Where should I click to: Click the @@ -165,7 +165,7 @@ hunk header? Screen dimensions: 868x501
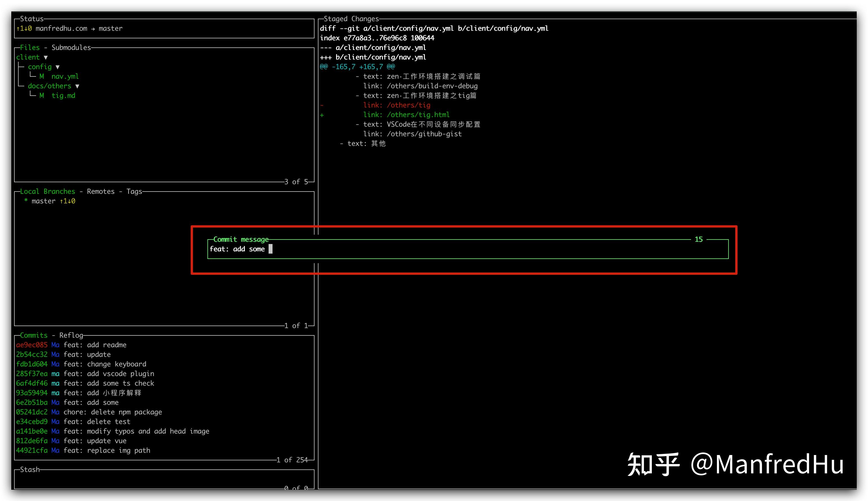[356, 67]
